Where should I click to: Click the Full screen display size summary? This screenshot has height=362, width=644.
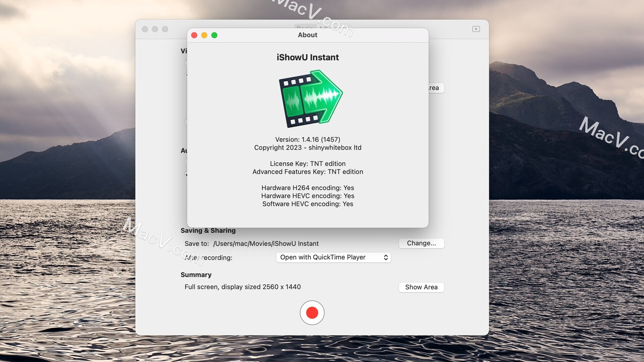tap(243, 287)
